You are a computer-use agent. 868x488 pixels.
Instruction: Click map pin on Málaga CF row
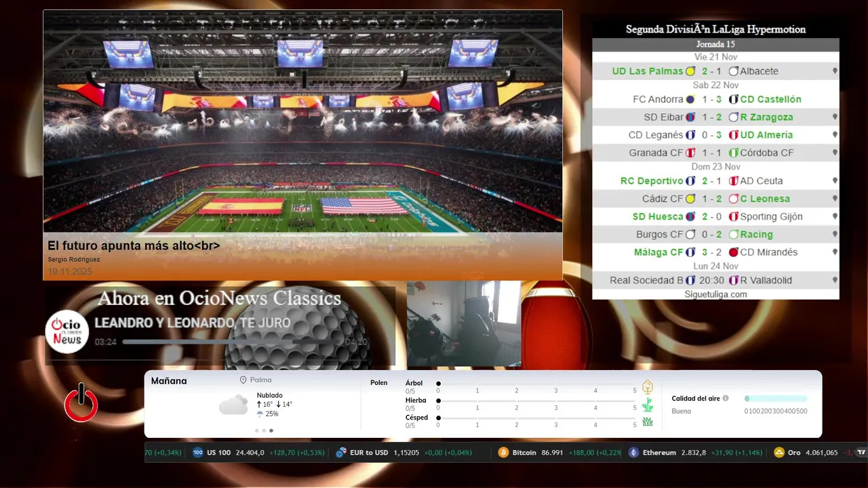(835, 252)
